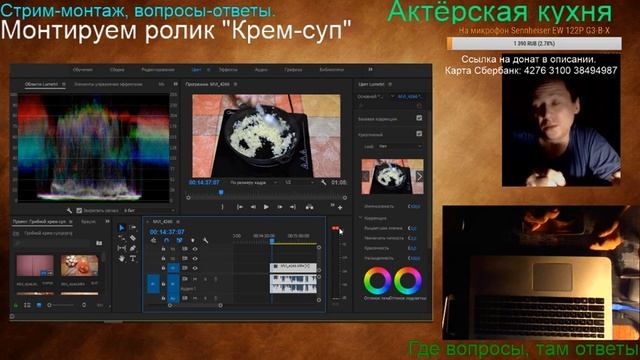
Task: Play the program monitor sequence
Action: click(x=266, y=207)
